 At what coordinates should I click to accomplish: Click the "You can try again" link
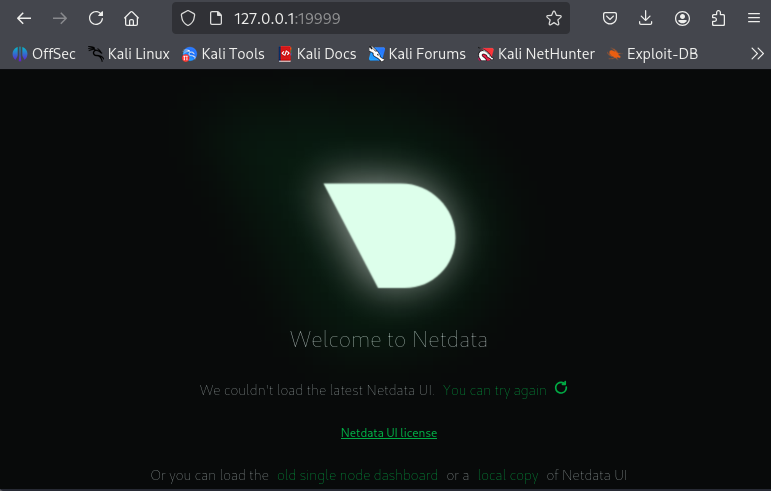[x=494, y=390]
